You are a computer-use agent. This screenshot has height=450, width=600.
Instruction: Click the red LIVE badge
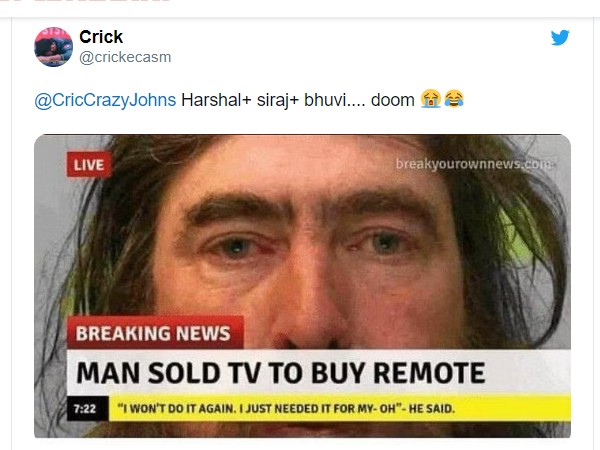[x=89, y=165]
